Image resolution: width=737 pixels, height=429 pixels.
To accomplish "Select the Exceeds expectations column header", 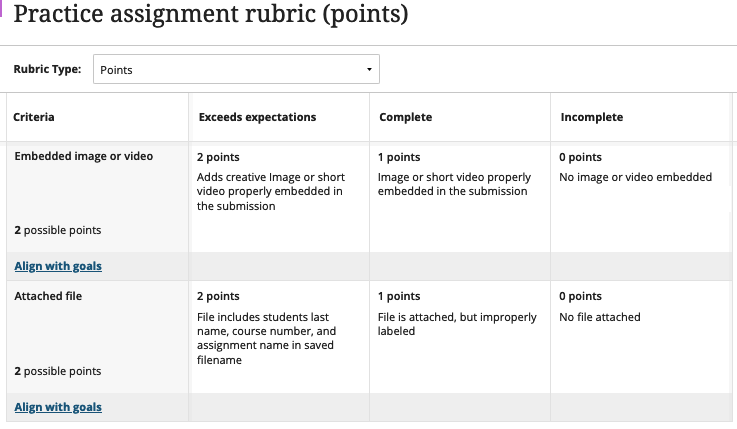I will [257, 117].
